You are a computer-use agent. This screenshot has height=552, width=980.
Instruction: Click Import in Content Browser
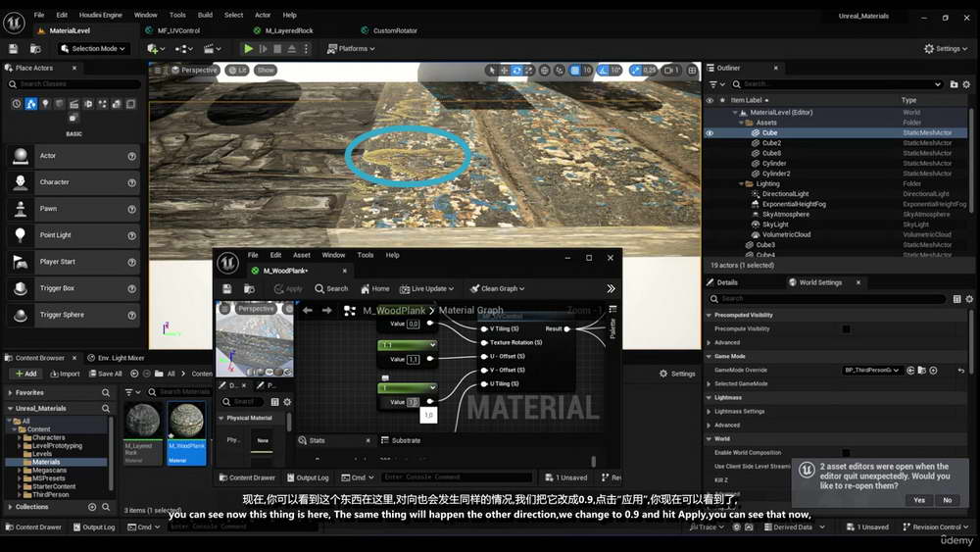coord(65,374)
